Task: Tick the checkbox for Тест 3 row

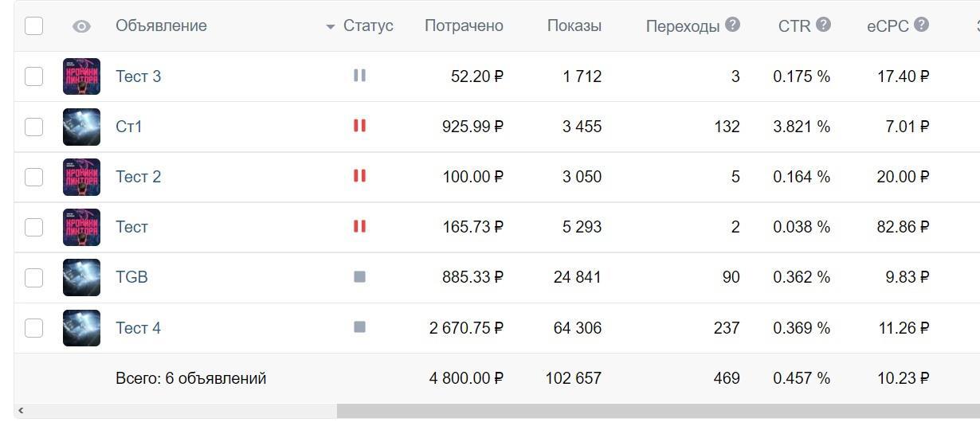Action: [x=33, y=76]
